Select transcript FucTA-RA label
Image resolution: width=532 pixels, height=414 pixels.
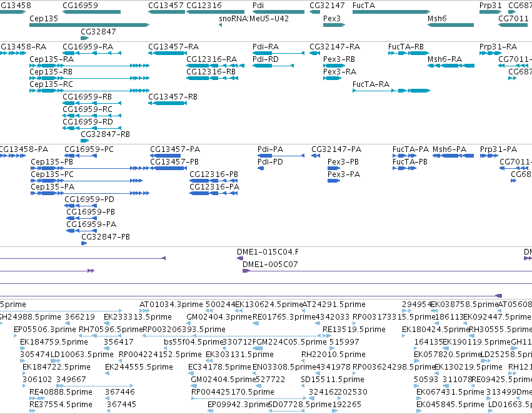click(371, 84)
